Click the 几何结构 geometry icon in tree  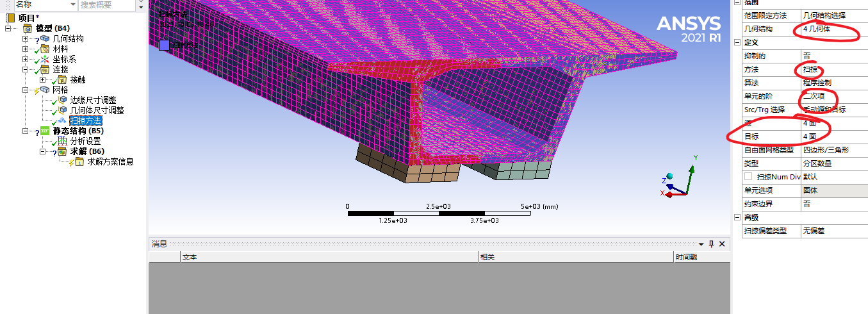pos(44,38)
